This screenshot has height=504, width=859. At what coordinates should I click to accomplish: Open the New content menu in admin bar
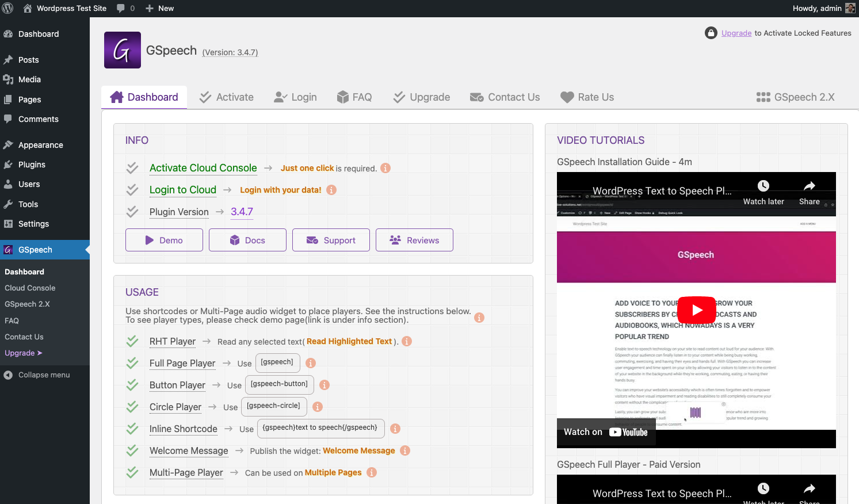(159, 8)
